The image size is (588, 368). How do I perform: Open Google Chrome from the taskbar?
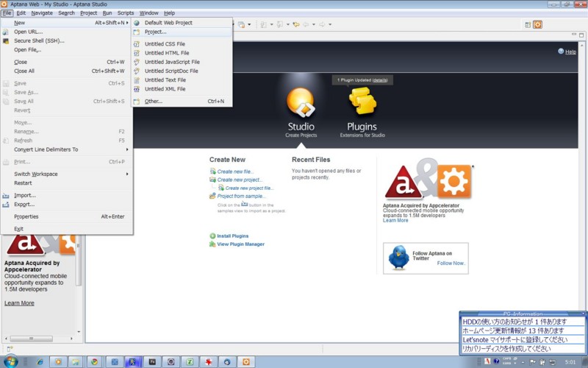(94, 362)
